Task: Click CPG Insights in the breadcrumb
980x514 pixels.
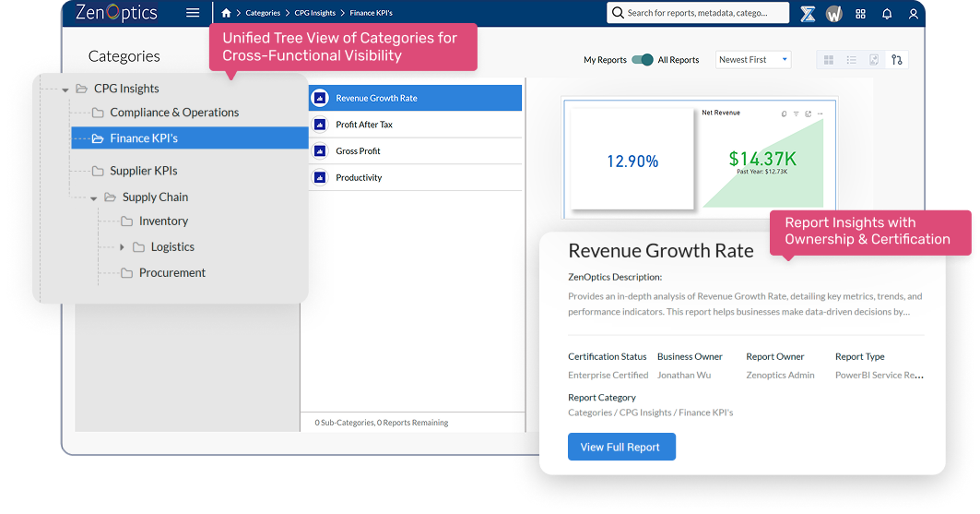Action: (x=314, y=13)
